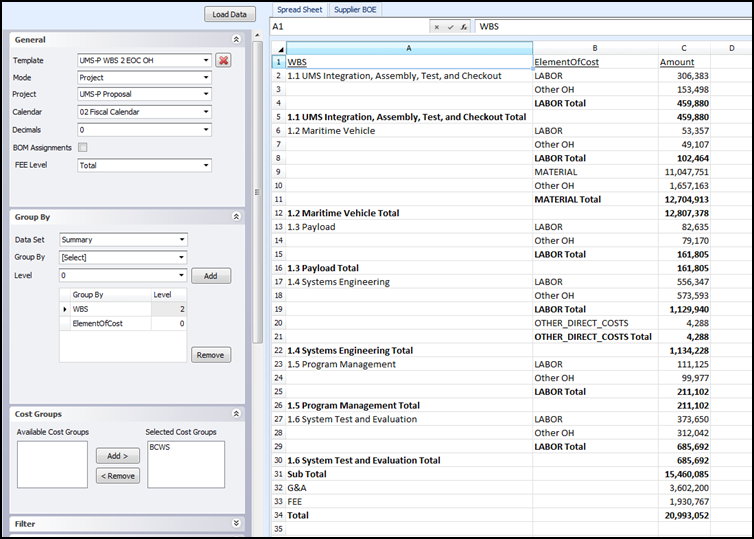Click FEE cell in row 33
754x539 pixels.
409,501
